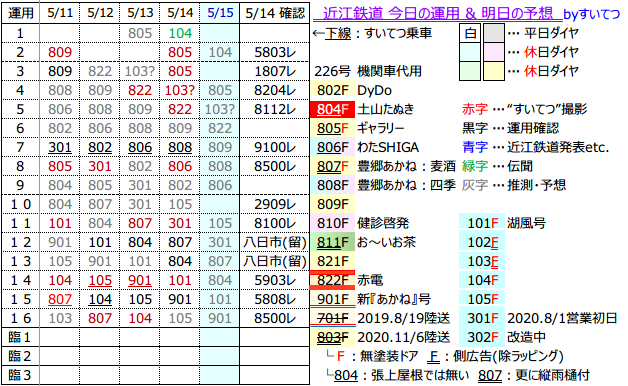Viewport: 628px width, 386px height.
Task: Select the 5/11 column header
Action: [x=60, y=13]
